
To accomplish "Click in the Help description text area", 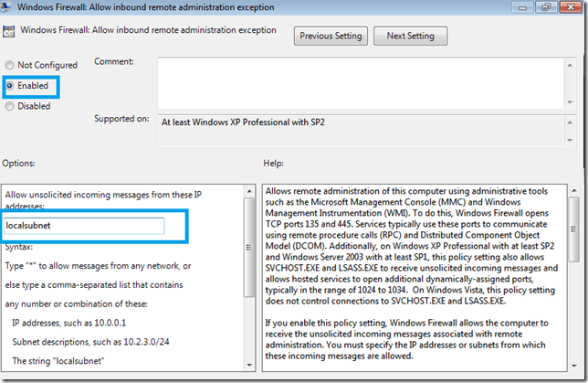I will [411, 274].
